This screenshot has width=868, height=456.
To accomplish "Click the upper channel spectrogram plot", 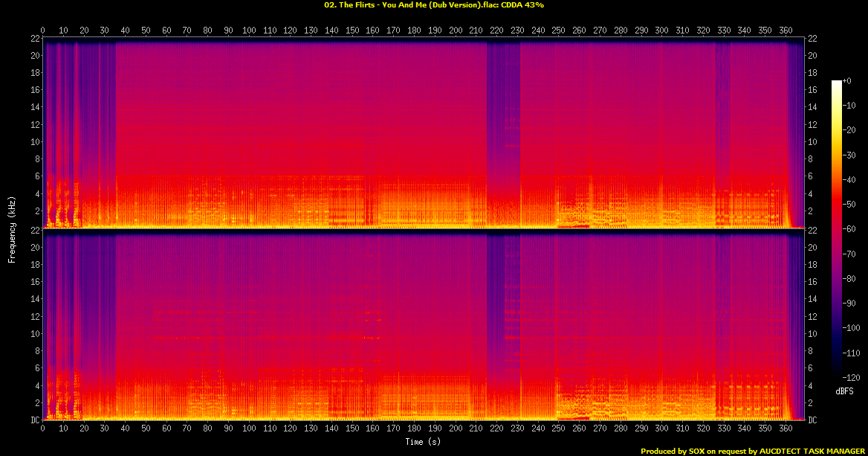I will 423,133.
